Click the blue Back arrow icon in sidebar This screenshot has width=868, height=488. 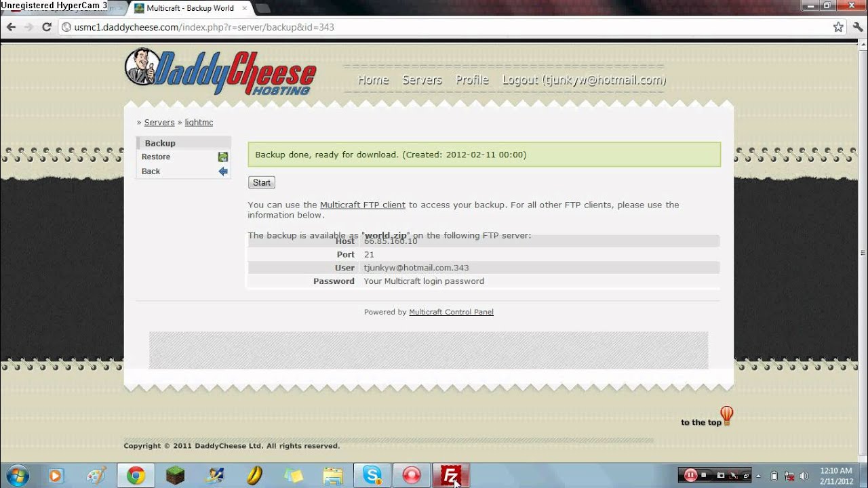pos(222,171)
